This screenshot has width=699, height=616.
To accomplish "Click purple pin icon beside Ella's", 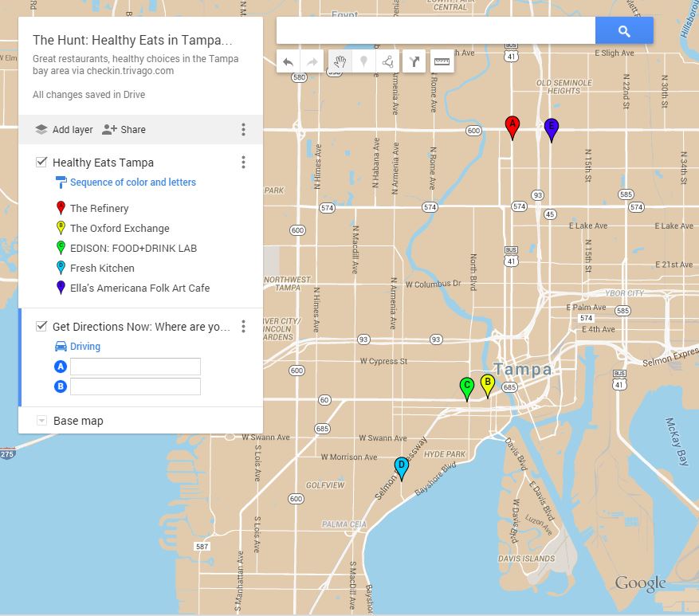I will pyautogui.click(x=61, y=288).
